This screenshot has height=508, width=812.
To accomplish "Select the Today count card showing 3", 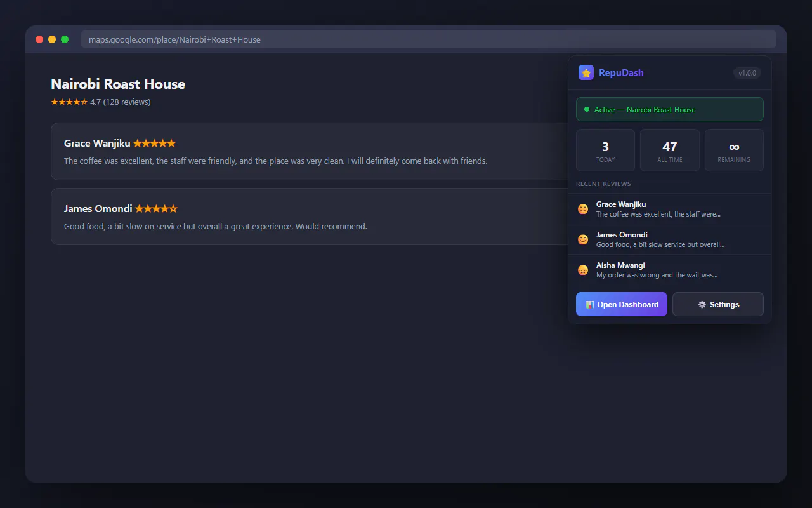I will (605, 150).
